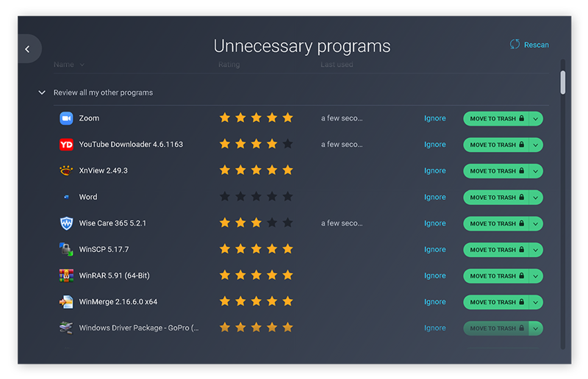The width and height of the screenshot is (588, 379).
Task: Set Wise Care 365 rating to four stars
Action: (272, 223)
